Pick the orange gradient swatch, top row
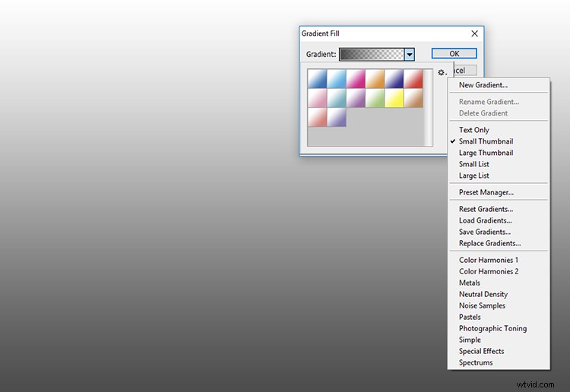 (375, 79)
